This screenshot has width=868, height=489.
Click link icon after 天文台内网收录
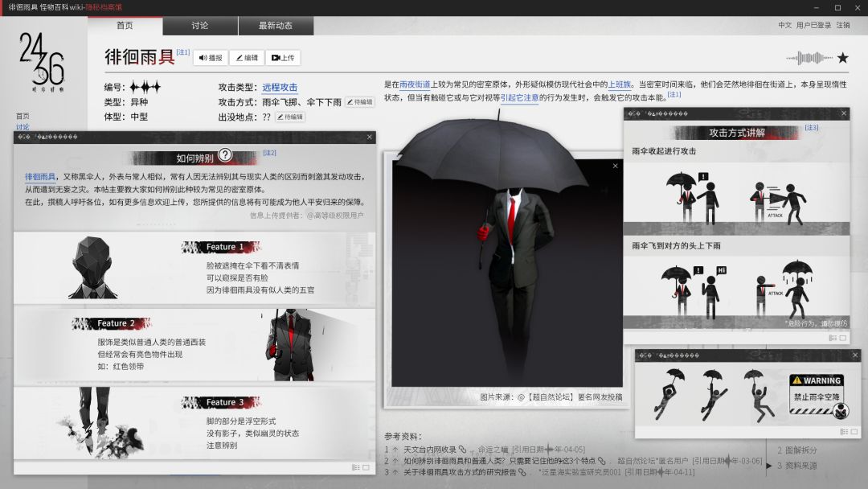(463, 449)
